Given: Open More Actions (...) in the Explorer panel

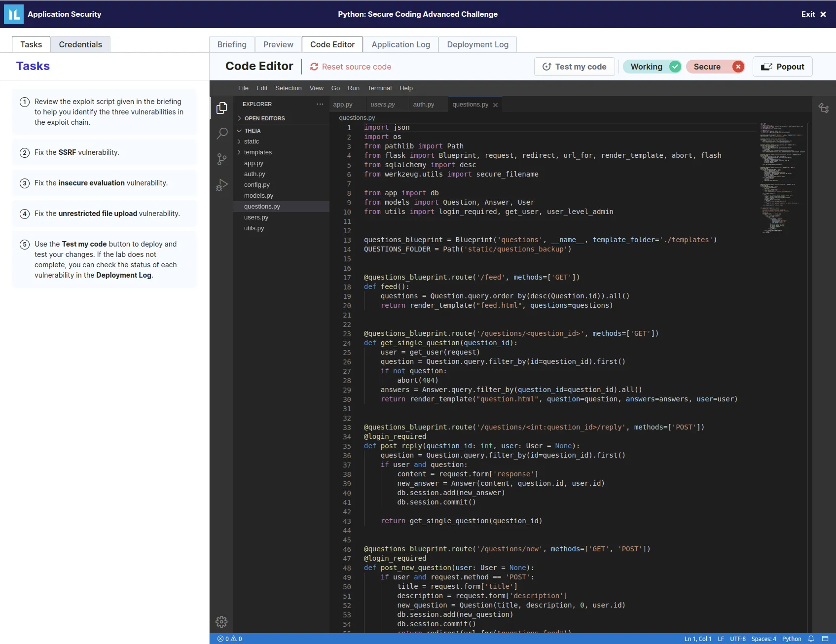Looking at the screenshot, I should pyautogui.click(x=320, y=104).
